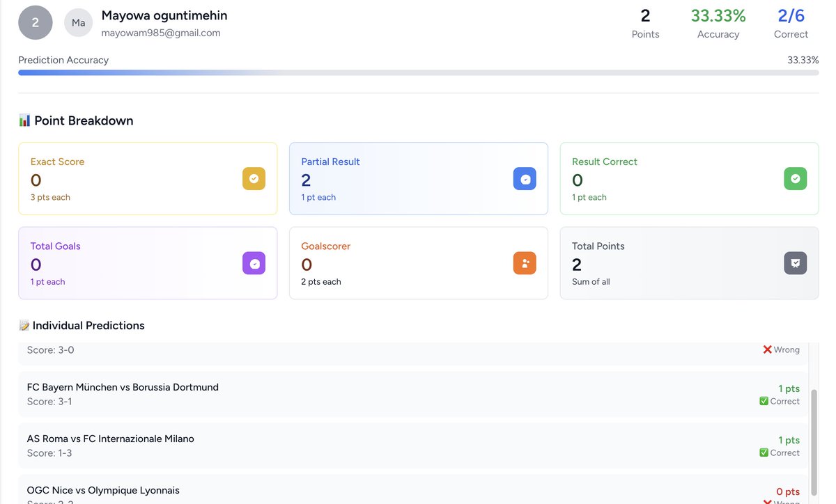The image size is (836, 504).
Task: Click the Score: 3-0 text
Action: pos(51,350)
